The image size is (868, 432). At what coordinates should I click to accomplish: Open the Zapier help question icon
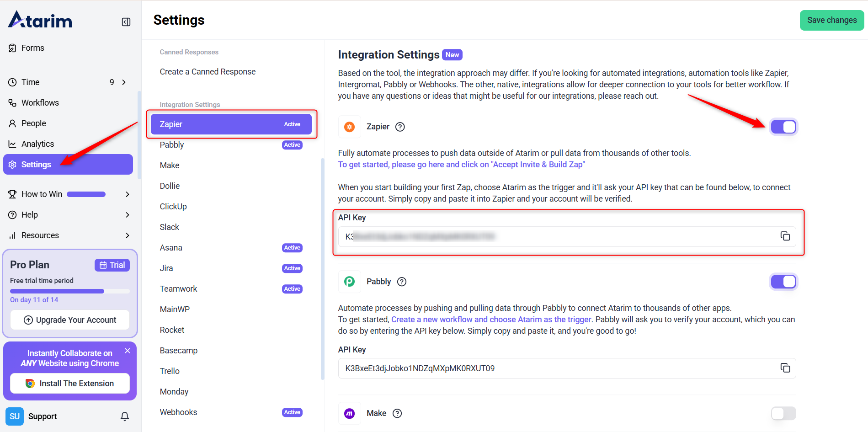click(x=400, y=127)
